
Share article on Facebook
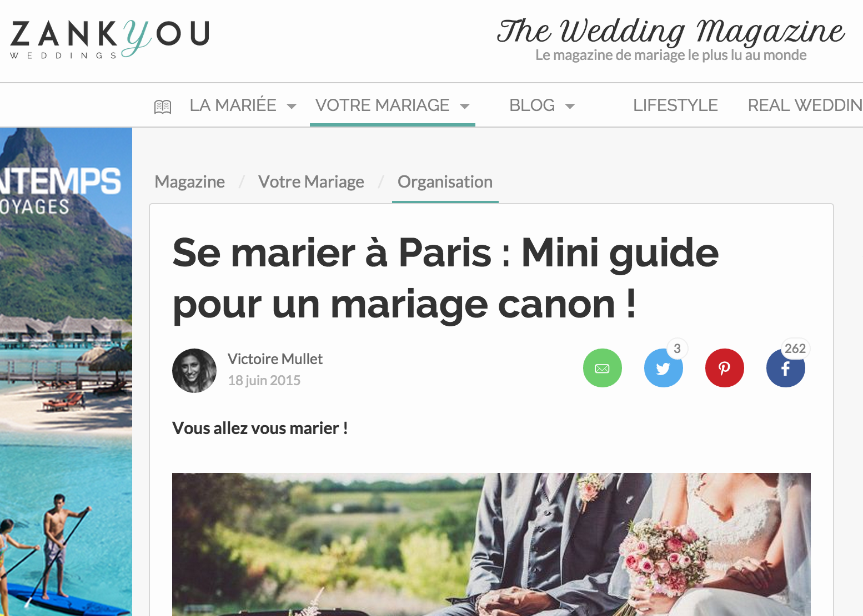click(786, 368)
